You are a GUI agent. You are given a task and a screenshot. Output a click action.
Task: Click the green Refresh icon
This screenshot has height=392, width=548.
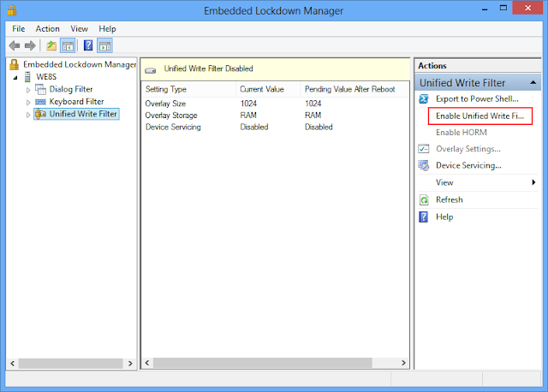(424, 199)
